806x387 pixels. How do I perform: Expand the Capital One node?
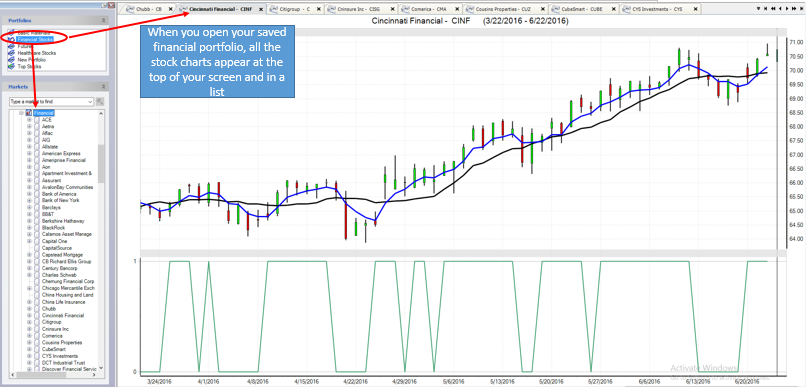coord(29,241)
